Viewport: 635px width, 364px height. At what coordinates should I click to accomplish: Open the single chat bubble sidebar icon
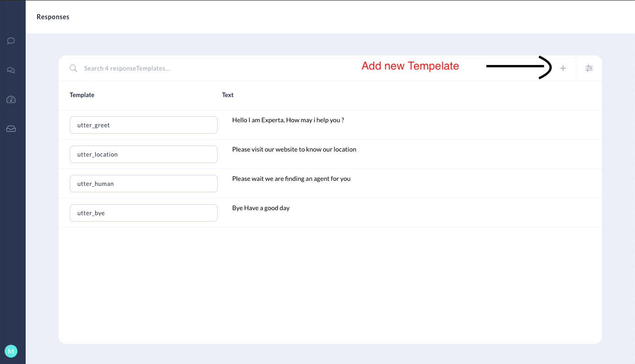pos(11,41)
